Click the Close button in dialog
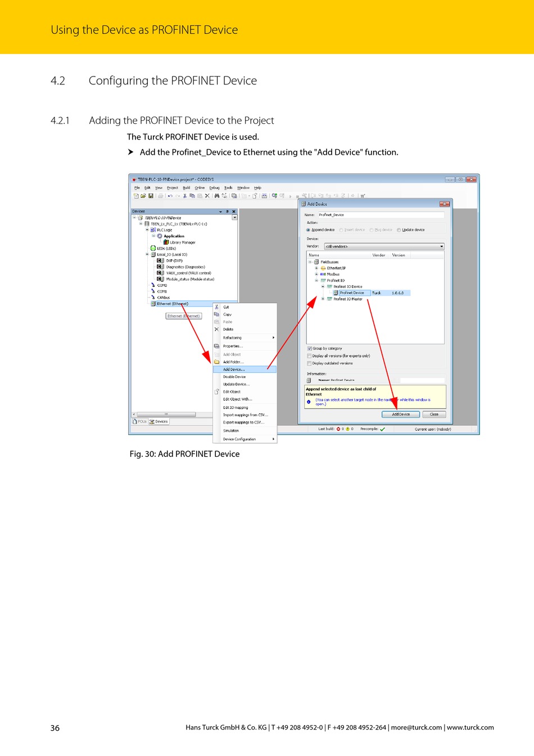Image resolution: width=534 pixels, height=756 pixels. coord(434,414)
